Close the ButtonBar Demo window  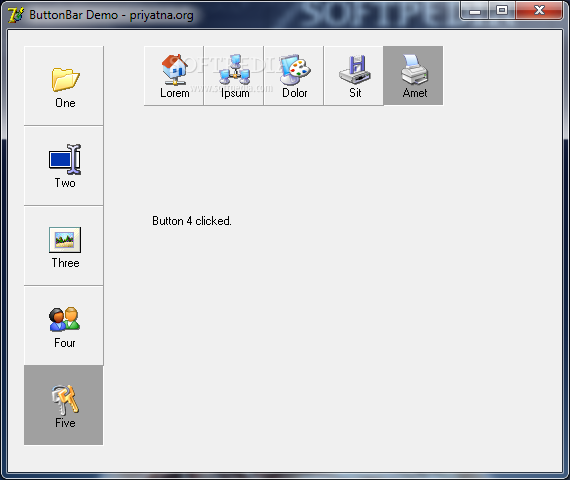click(x=539, y=10)
